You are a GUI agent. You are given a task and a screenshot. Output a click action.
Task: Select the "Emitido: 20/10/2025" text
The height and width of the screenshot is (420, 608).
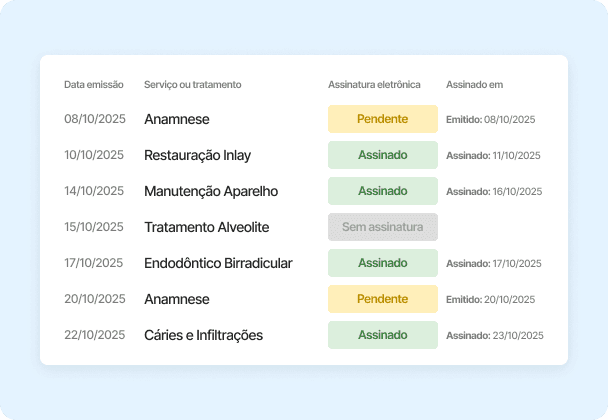(x=490, y=300)
